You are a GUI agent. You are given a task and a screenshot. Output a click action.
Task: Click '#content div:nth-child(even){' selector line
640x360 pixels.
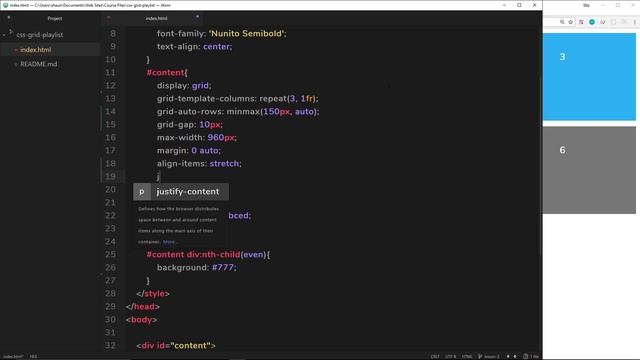click(208, 255)
